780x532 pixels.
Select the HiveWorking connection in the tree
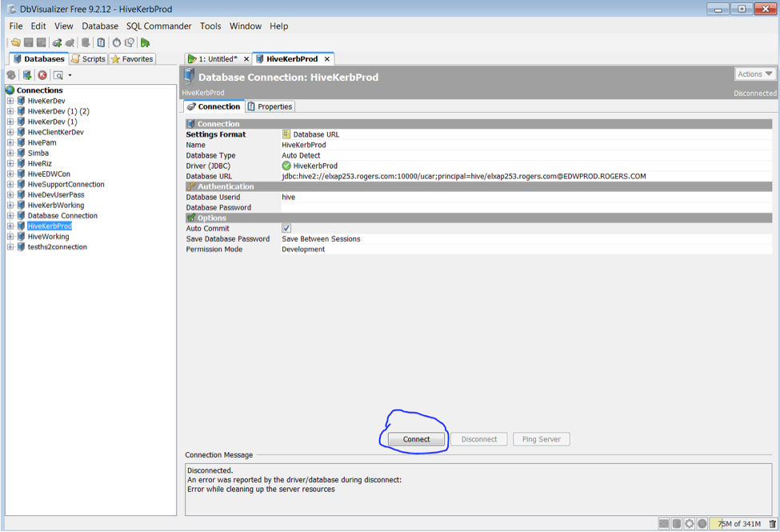tap(48, 237)
